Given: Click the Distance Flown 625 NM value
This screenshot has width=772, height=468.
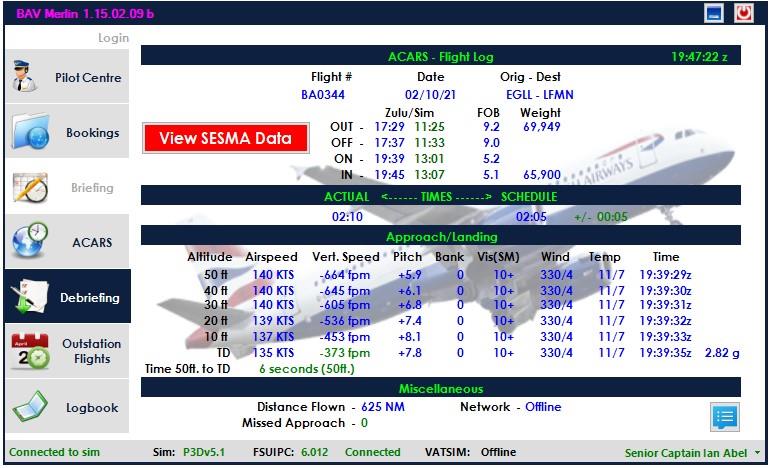Looking at the screenshot, I should (x=383, y=407).
